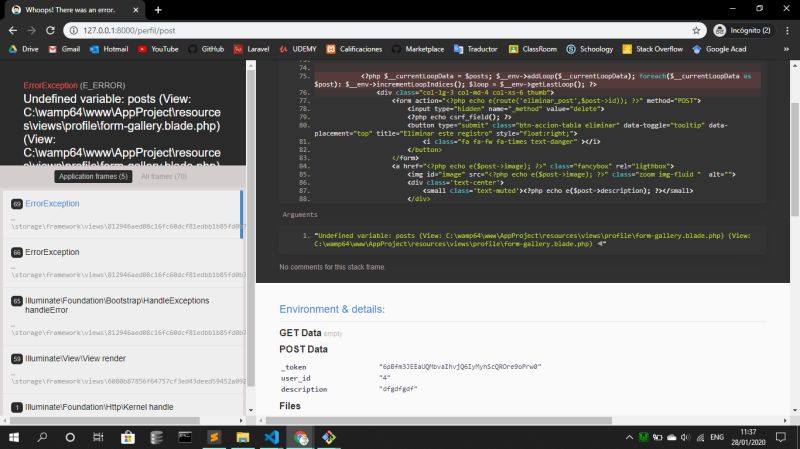Open the Traductor bookmark

[x=476, y=49]
